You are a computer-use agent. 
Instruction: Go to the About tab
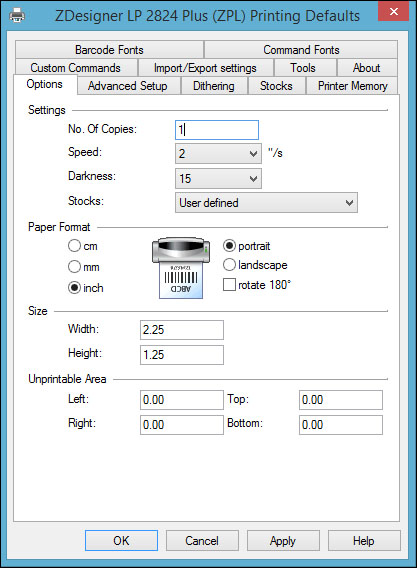click(366, 68)
